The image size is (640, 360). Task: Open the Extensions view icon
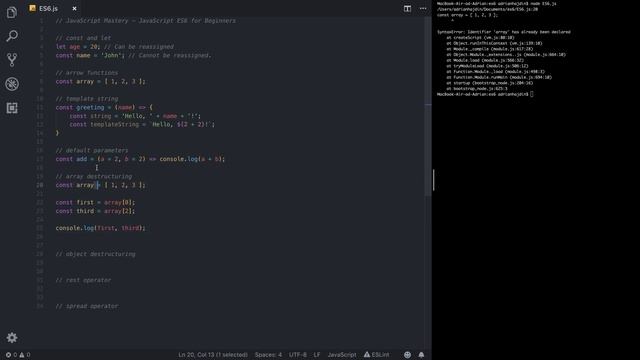[x=12, y=108]
